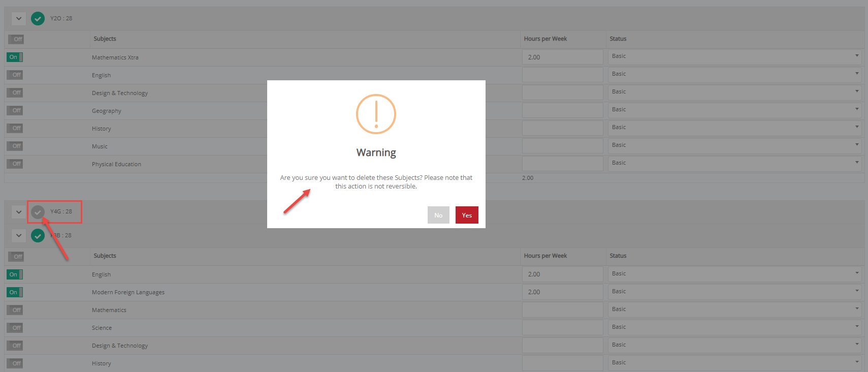This screenshot has height=372, width=868.
Task: Collapse the section chevron below Y4G
Action: (x=19, y=236)
